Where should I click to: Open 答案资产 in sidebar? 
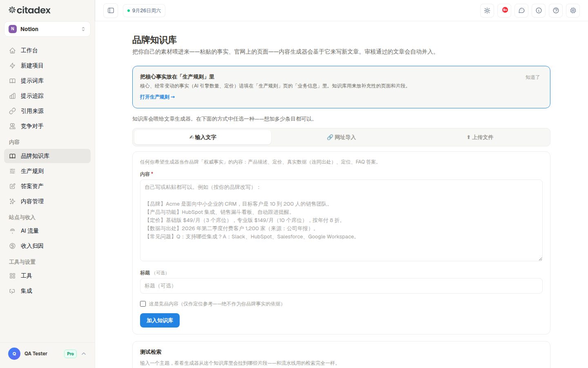[47, 186]
